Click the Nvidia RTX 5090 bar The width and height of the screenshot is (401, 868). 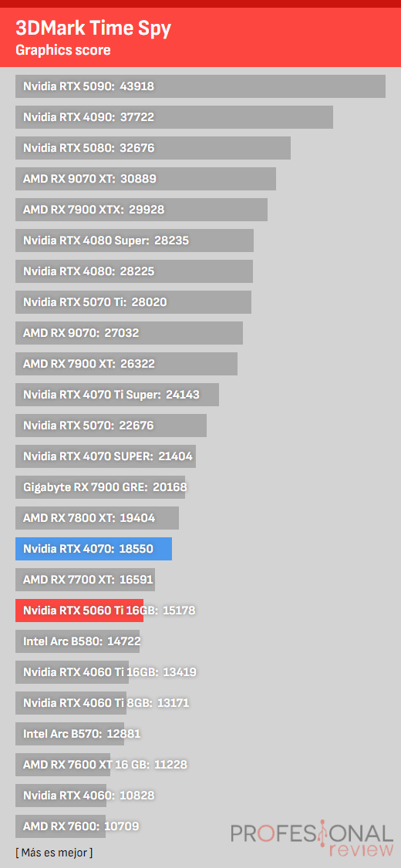(200, 86)
